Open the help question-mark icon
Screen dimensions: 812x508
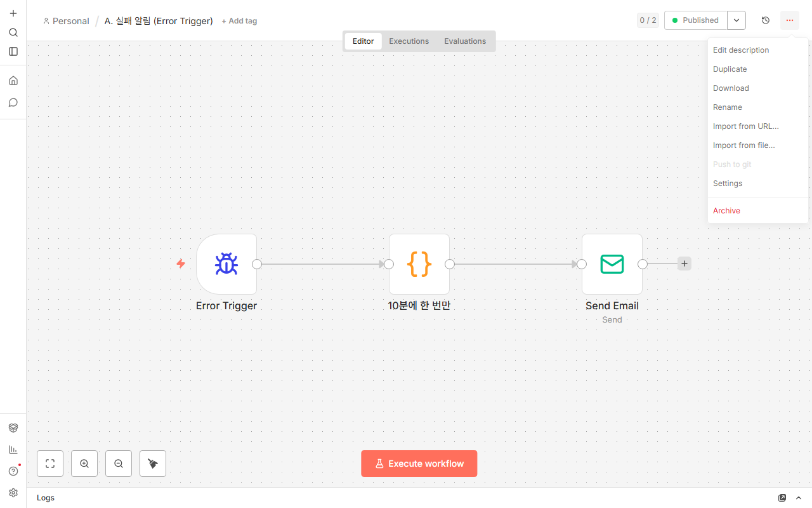13,471
